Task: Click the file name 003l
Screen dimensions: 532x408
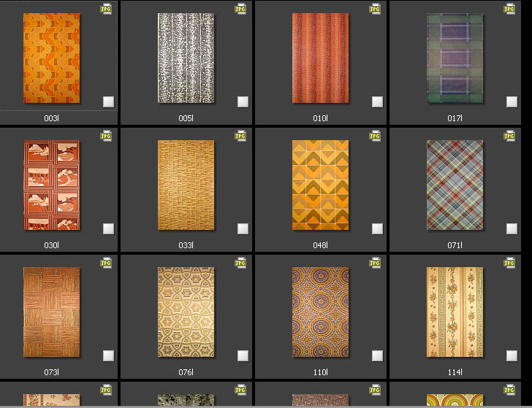Action: pyautogui.click(x=52, y=118)
